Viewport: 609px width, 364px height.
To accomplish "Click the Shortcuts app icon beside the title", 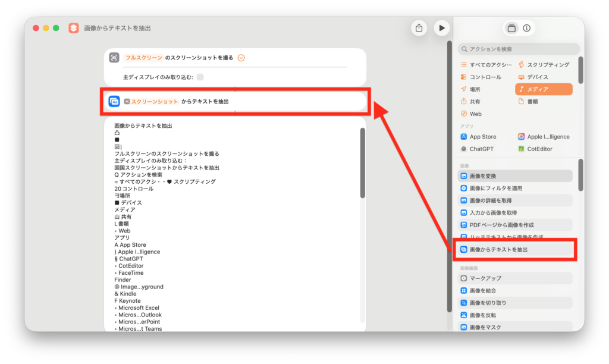I will pyautogui.click(x=74, y=28).
